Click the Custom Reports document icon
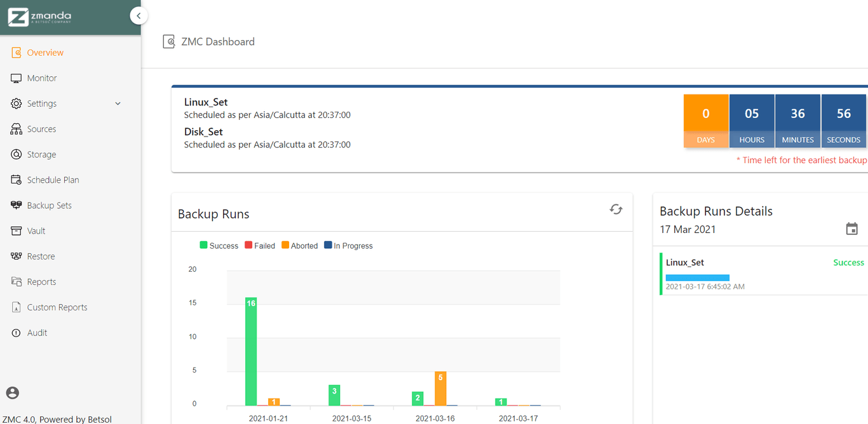868x424 pixels. tap(17, 307)
